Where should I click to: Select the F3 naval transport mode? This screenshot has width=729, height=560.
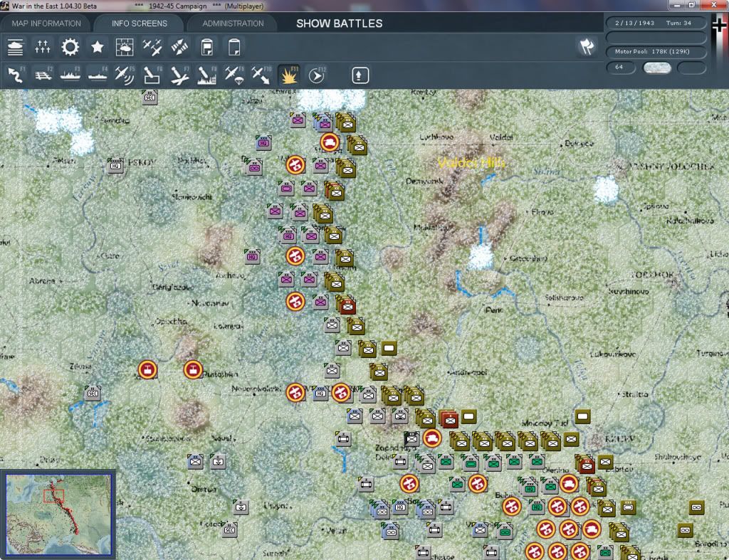70,75
